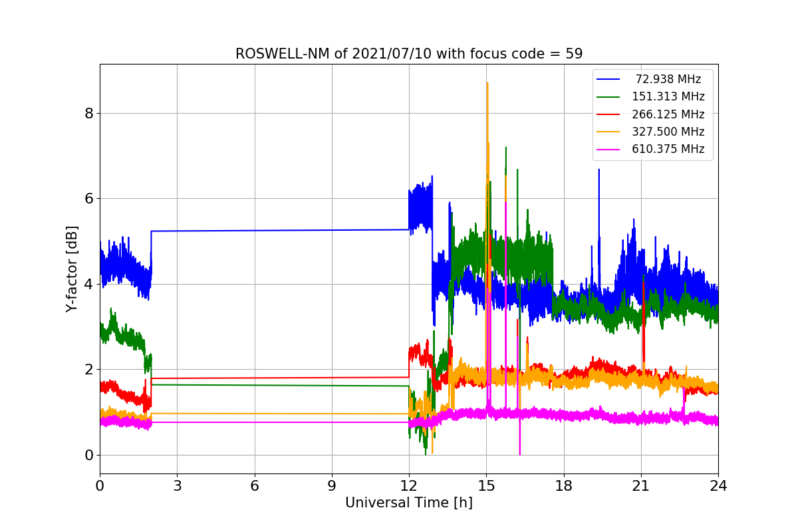Click the magenta line swatch in legend
Screen dimensions: 798x532
[608, 150]
